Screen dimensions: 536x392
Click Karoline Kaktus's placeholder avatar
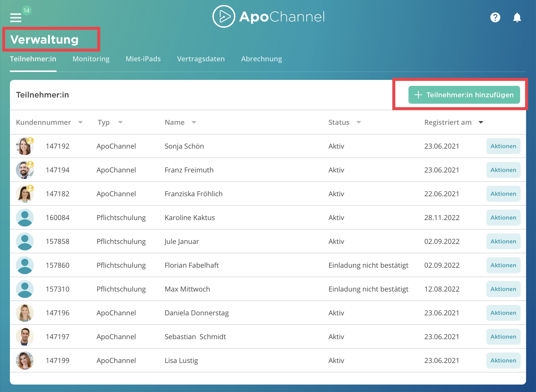pyautogui.click(x=25, y=218)
